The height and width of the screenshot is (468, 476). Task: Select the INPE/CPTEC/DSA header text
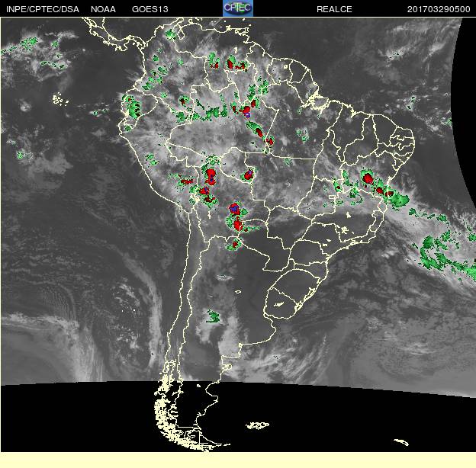43,9
